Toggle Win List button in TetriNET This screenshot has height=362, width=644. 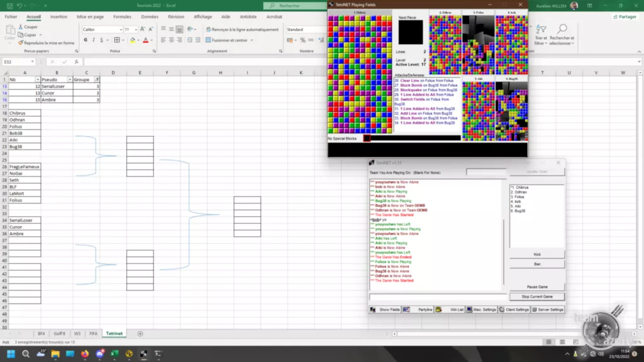point(450,309)
